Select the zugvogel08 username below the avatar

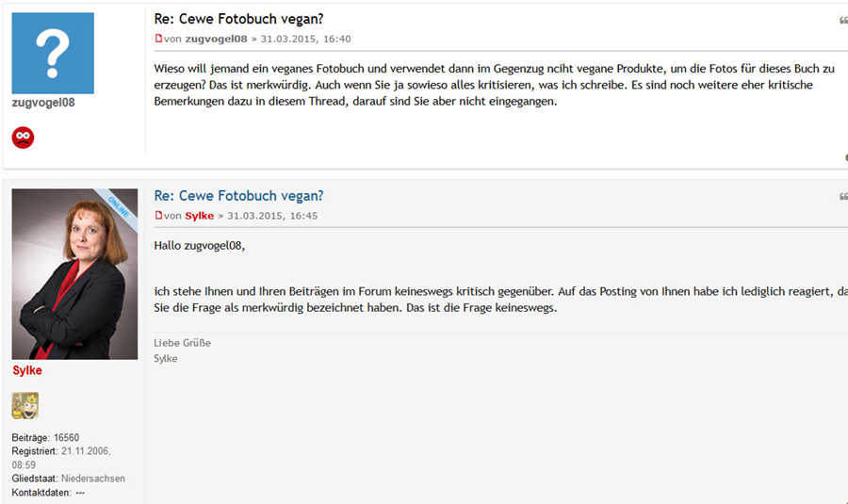point(42,103)
